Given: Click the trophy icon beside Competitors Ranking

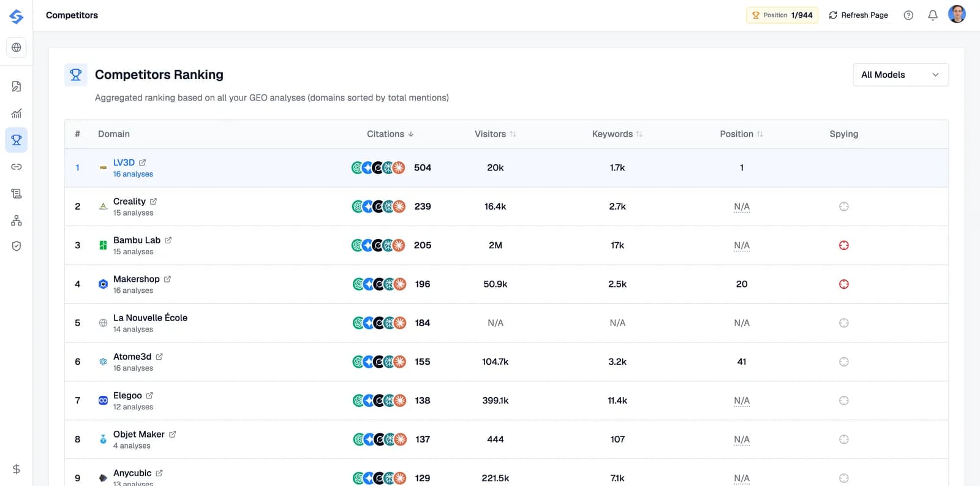Looking at the screenshot, I should coord(76,75).
